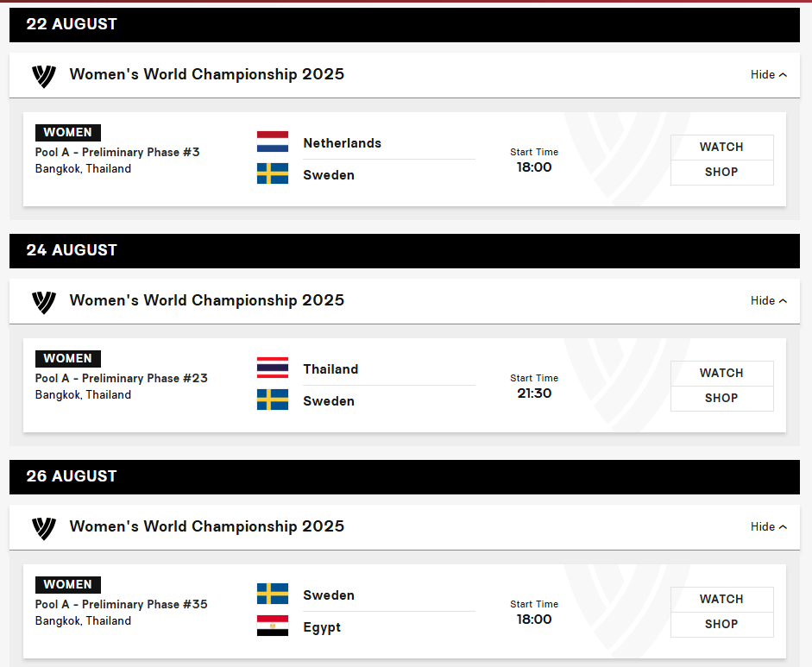Click Sweden flag in Netherlands match
The width and height of the screenshot is (812, 667).
click(273, 174)
